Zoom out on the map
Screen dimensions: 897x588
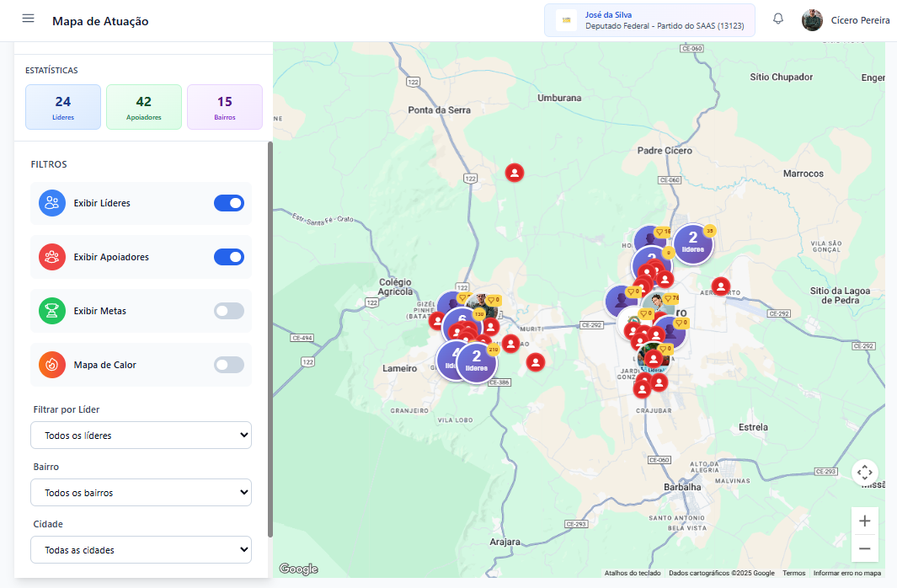click(x=864, y=548)
